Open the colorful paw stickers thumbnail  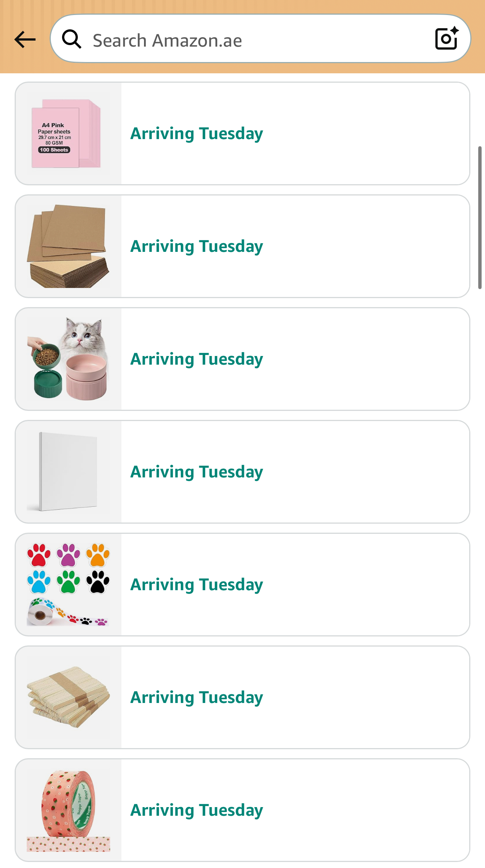pyautogui.click(x=68, y=585)
